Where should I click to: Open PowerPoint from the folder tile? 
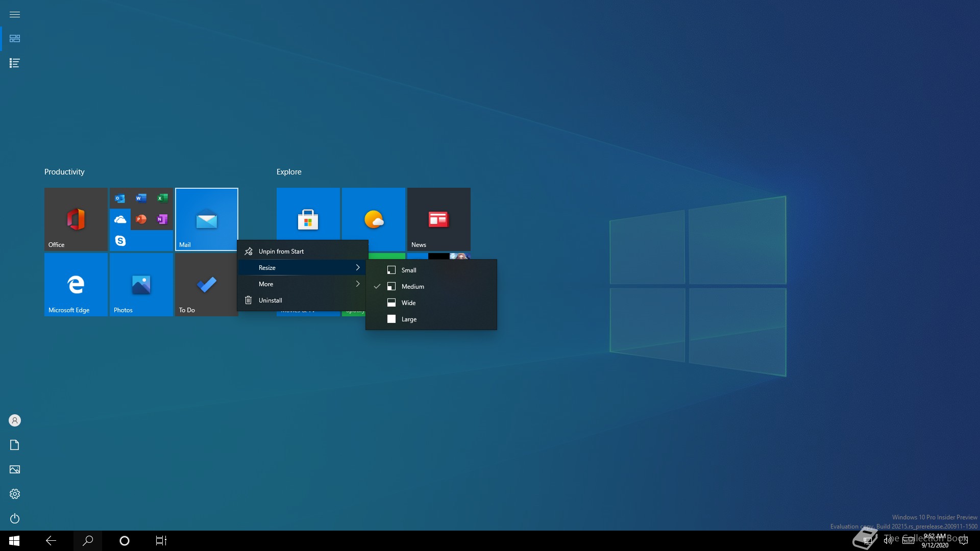(x=141, y=219)
